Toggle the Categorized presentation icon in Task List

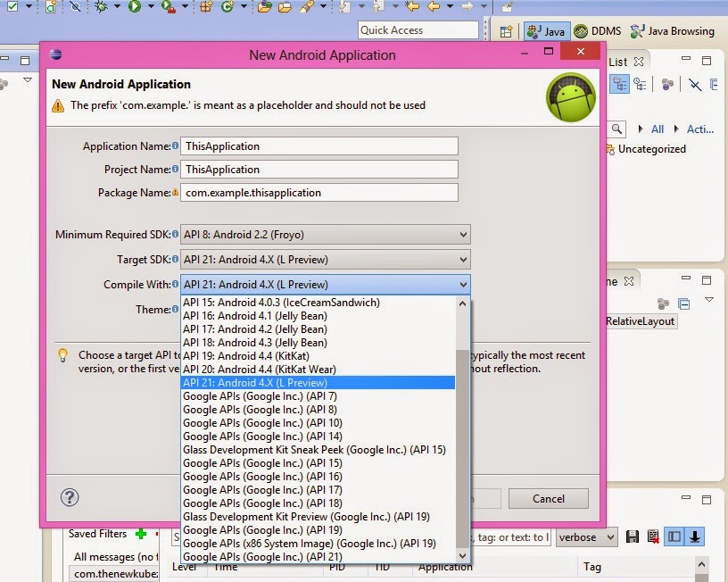pos(619,84)
